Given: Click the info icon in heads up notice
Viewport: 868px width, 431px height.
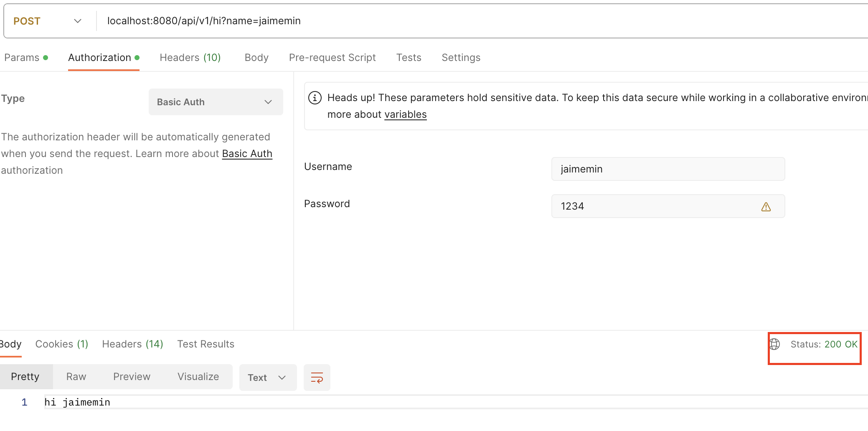Looking at the screenshot, I should [315, 98].
